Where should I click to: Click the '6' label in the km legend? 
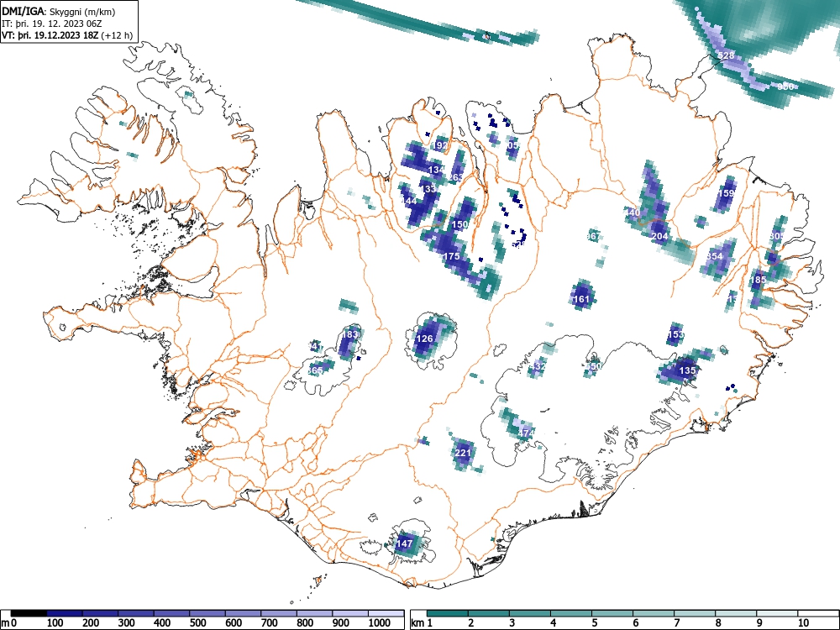635,623
